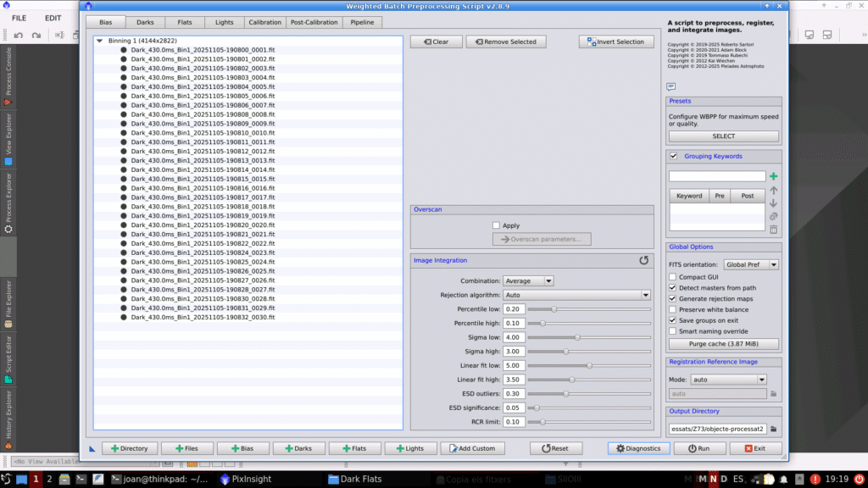Click the green plus add keyword icon
This screenshot has height=488, width=868.
coord(773,176)
